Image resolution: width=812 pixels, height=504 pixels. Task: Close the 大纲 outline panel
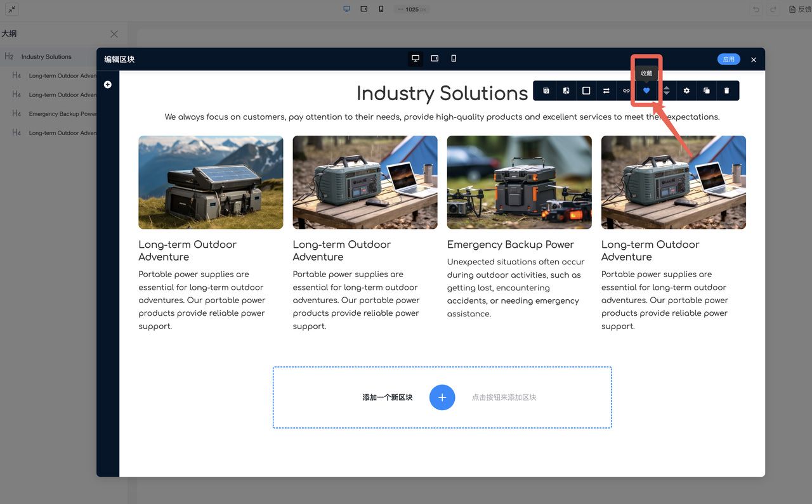tap(114, 34)
